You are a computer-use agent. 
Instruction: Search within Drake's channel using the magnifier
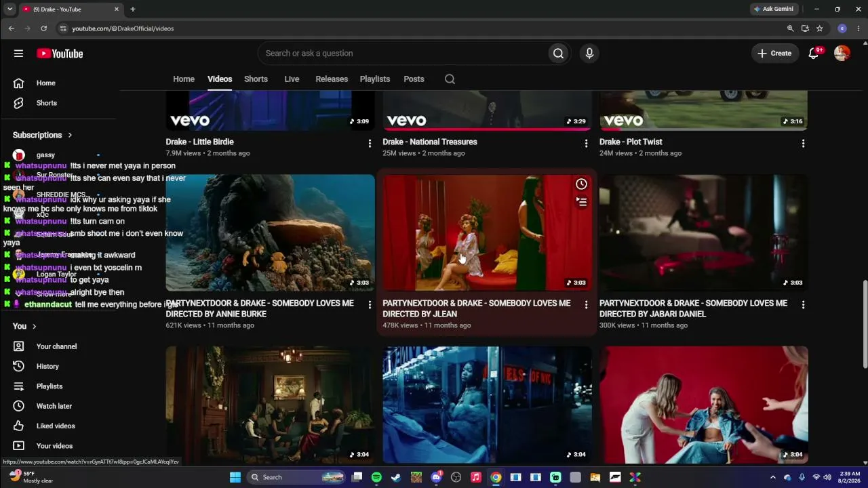tap(450, 79)
